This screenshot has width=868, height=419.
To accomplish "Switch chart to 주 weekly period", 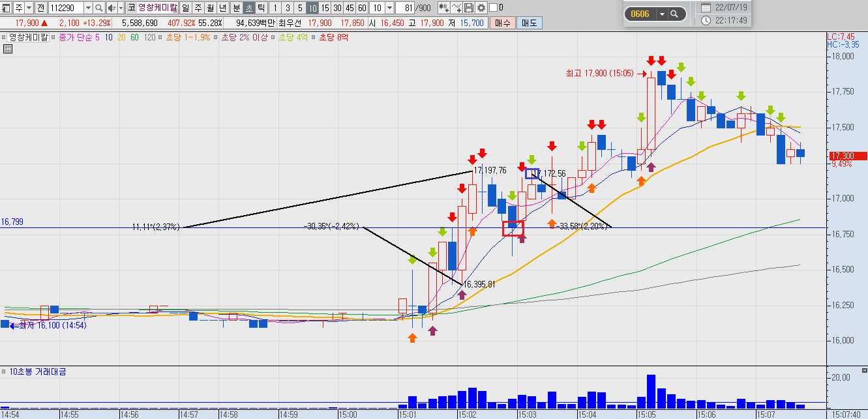I will point(198,8).
